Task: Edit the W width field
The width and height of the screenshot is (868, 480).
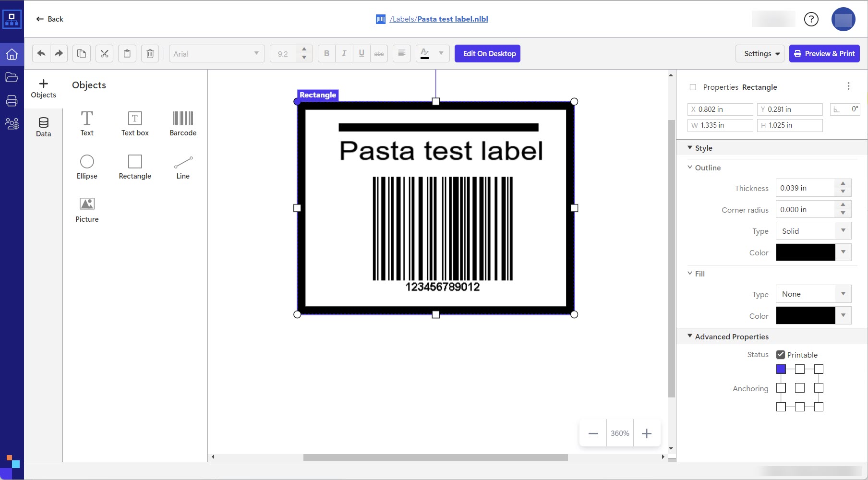Action: point(720,125)
